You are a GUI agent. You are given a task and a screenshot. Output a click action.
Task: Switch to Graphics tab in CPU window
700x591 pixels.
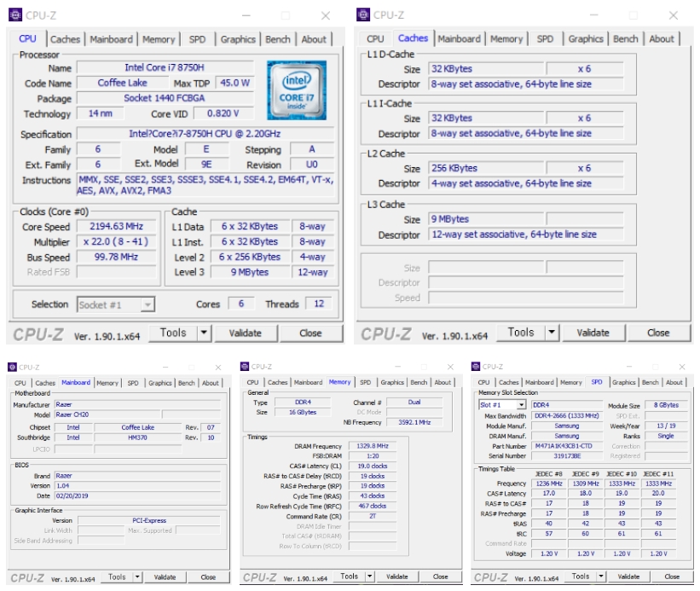(238, 39)
